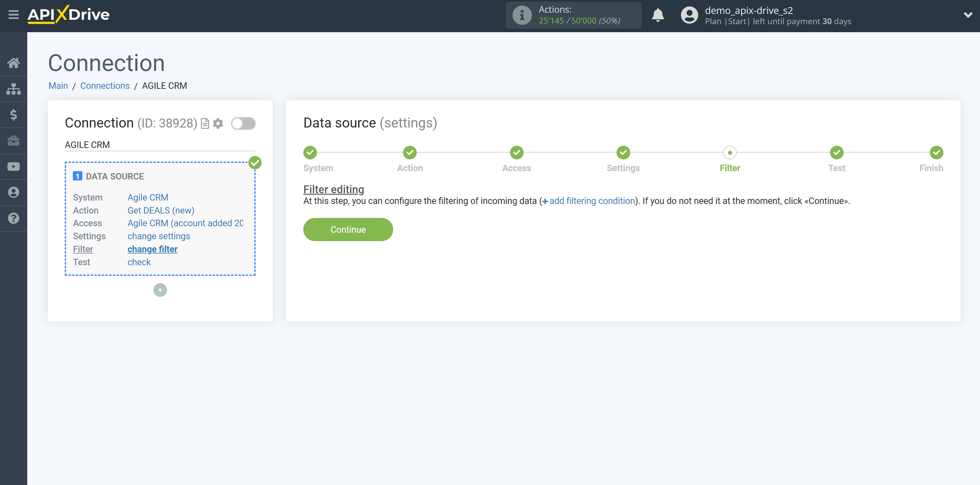Click the home/dashboard sidebar icon
This screenshot has height=485, width=980.
(14, 63)
